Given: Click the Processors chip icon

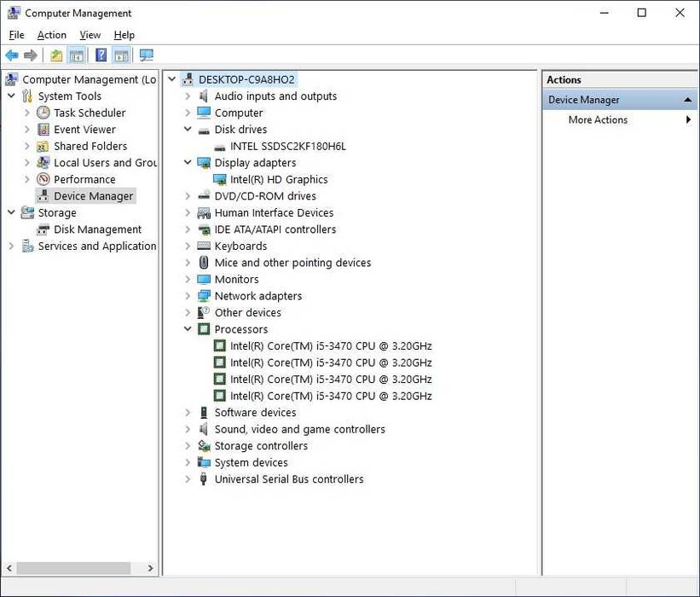Looking at the screenshot, I should click(x=204, y=329).
